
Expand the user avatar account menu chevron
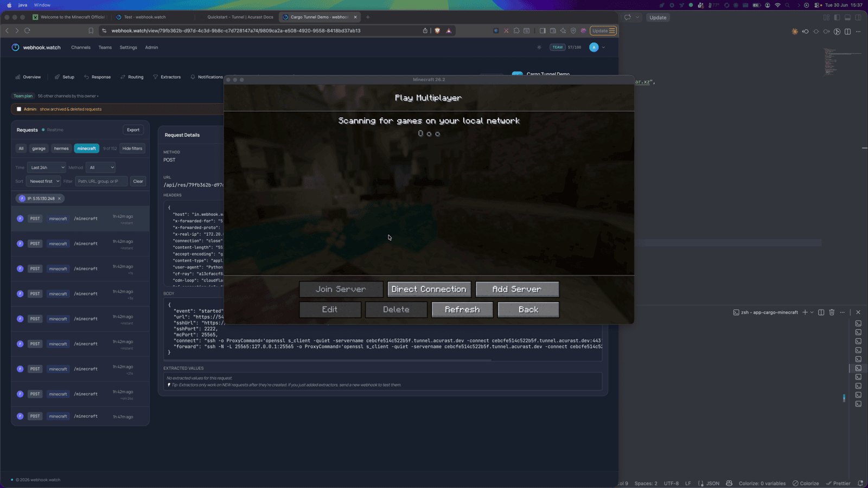[x=603, y=47]
